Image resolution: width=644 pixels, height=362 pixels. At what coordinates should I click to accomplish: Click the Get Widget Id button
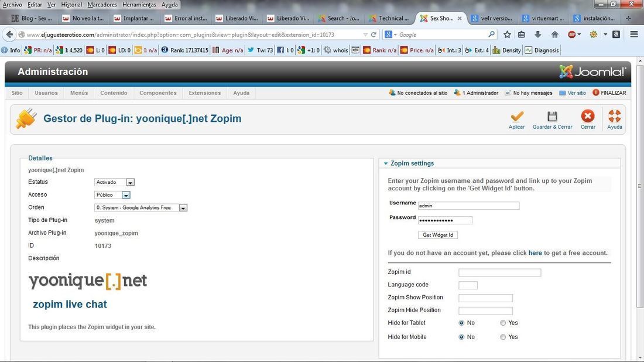[438, 235]
